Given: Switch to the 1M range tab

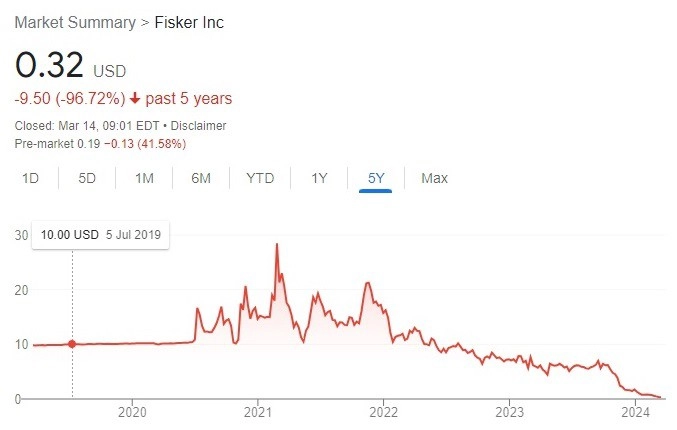Looking at the screenshot, I should [144, 178].
